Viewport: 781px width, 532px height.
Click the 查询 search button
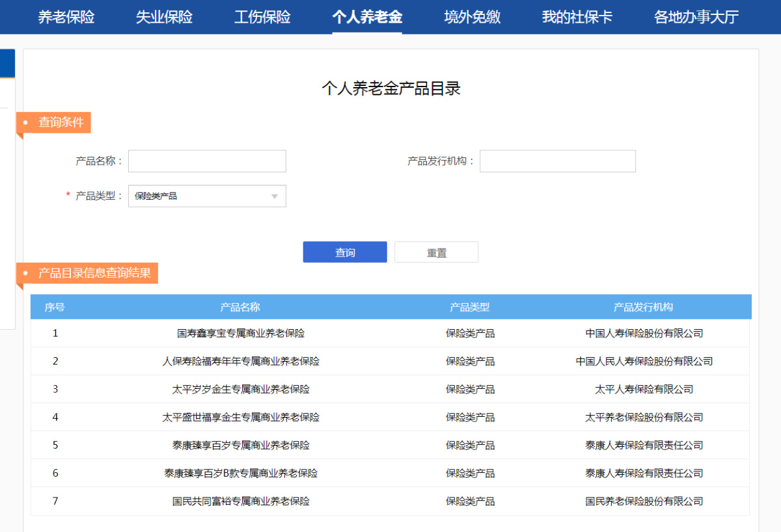point(344,252)
